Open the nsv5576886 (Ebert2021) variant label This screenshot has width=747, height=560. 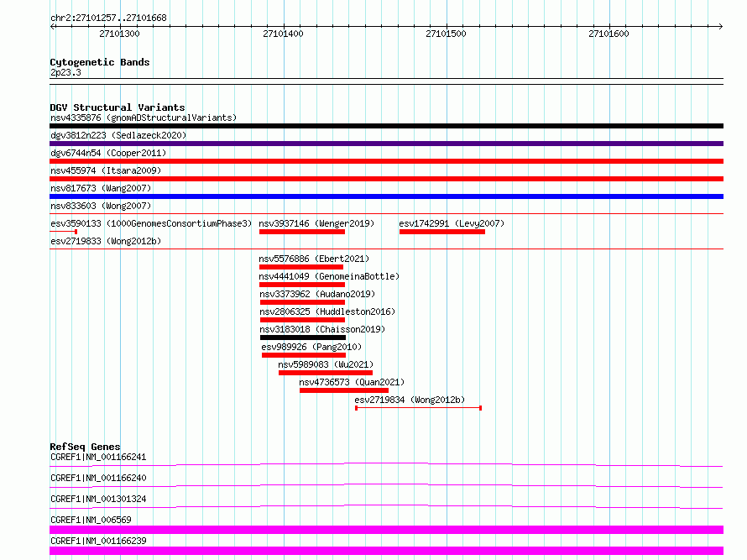[x=314, y=259]
